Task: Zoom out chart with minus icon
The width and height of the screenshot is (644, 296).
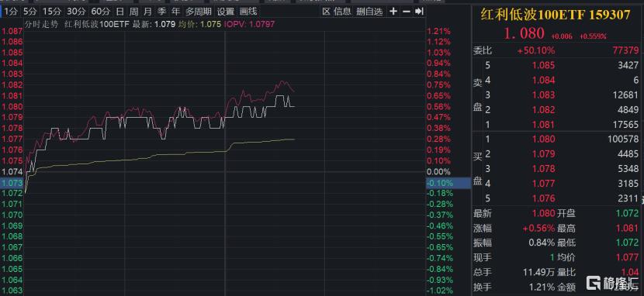Action: pos(407,12)
